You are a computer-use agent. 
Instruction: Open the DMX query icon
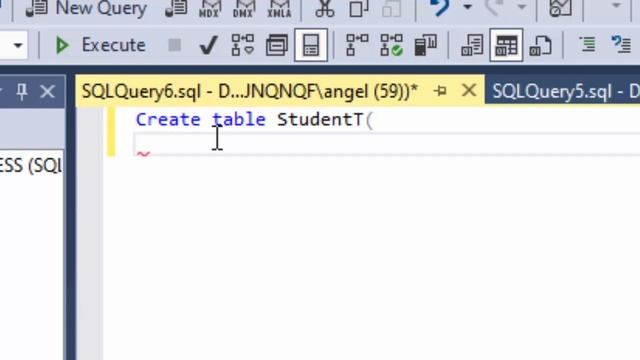(x=244, y=8)
